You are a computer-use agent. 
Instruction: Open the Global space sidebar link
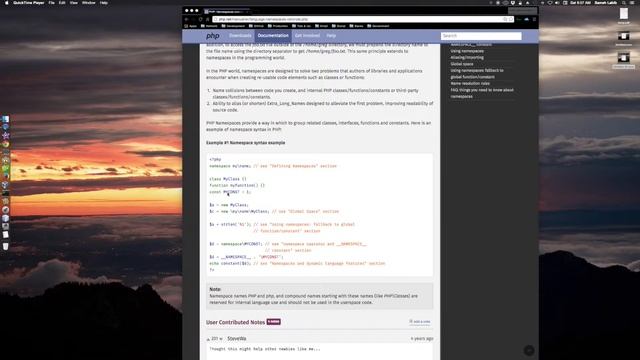pyautogui.click(x=462, y=64)
